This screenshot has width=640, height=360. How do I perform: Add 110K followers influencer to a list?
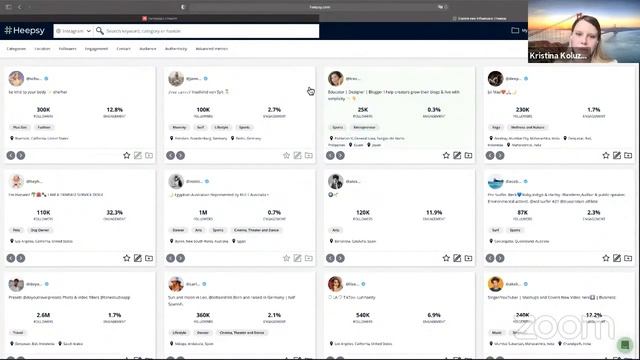click(x=149, y=258)
